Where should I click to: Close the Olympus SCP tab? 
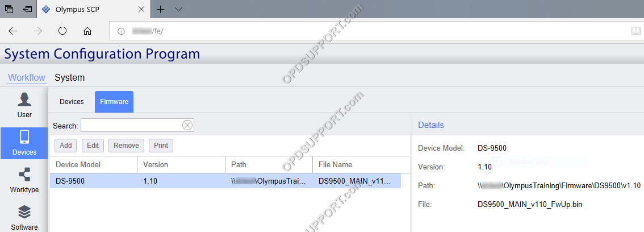pos(142,9)
